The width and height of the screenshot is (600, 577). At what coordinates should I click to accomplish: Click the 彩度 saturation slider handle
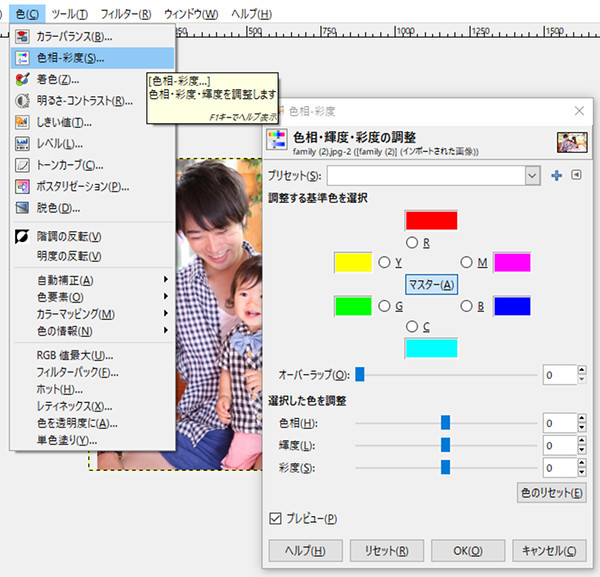(446, 467)
